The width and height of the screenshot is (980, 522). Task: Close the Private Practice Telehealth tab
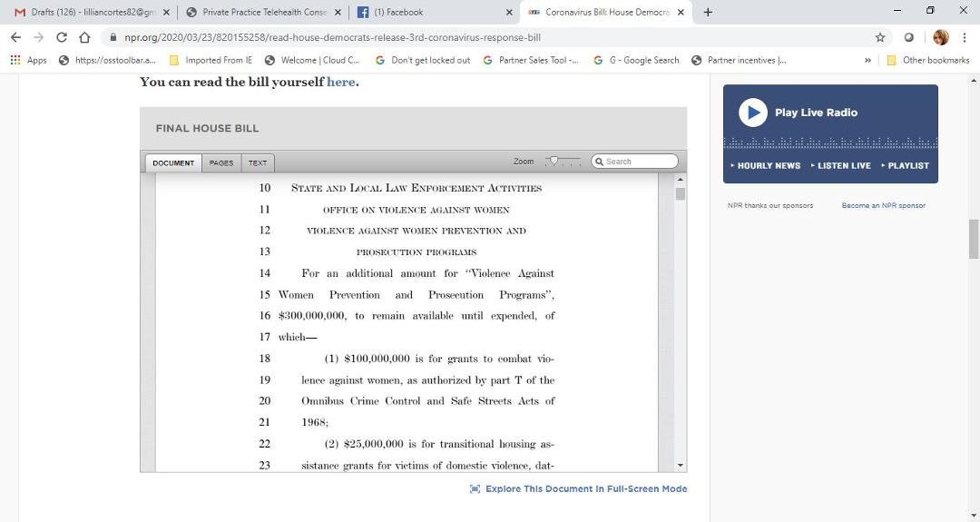[338, 12]
